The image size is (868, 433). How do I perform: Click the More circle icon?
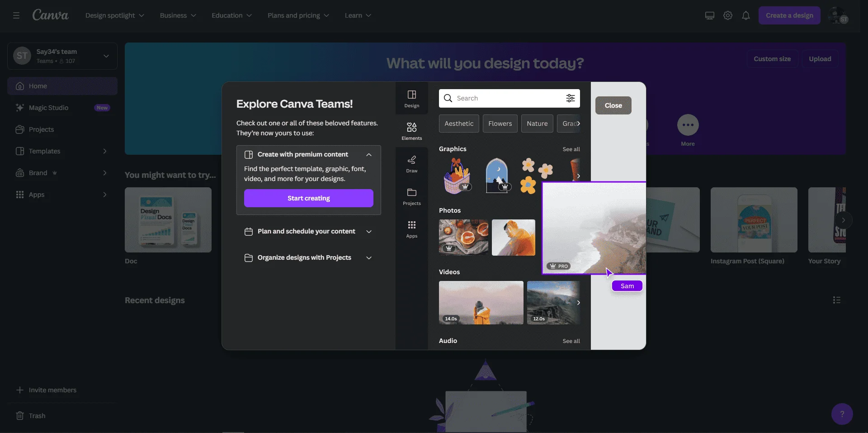tap(688, 125)
